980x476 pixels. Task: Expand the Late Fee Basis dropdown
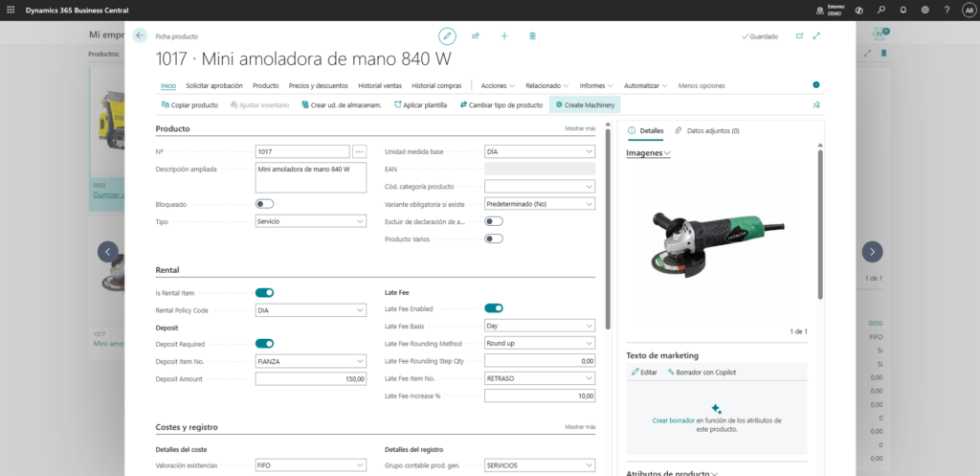pos(540,326)
